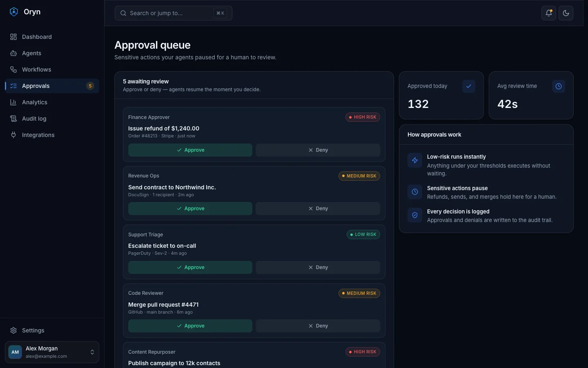Click 'GitHub · main branch · 6m ago' details

tap(160, 312)
